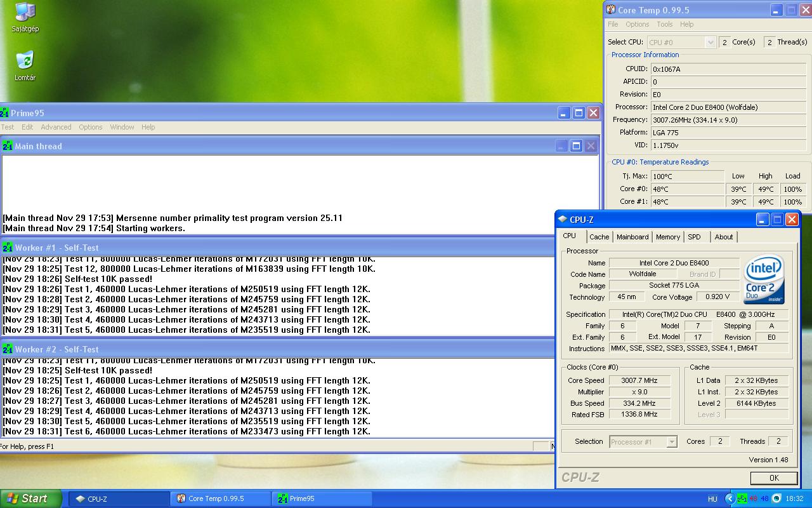Viewport: 812px width, 508px height.
Task: Click the Tj. Max 100°C field
Action: point(687,176)
